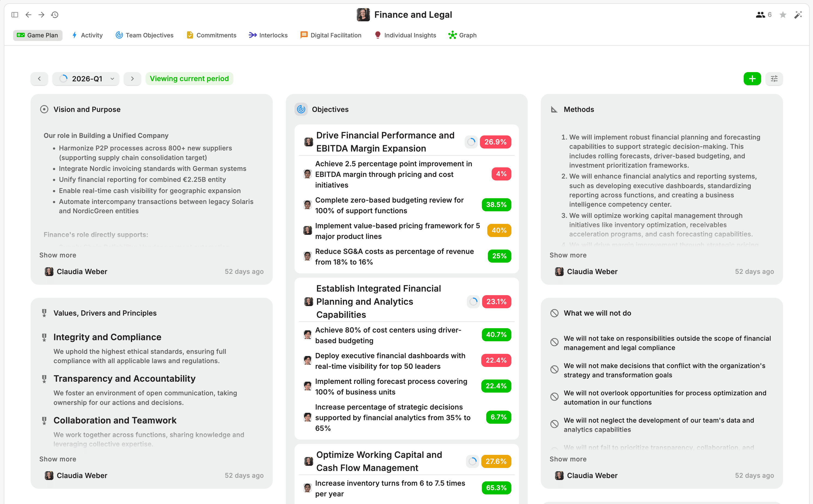
Task: Toggle the sidebar panel icon
Action: point(15,15)
